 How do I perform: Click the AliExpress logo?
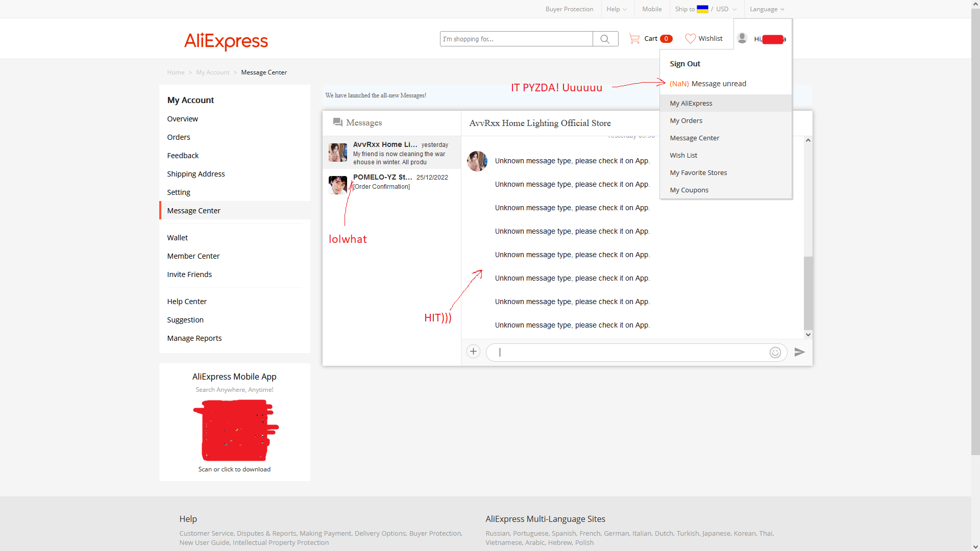[x=226, y=41]
